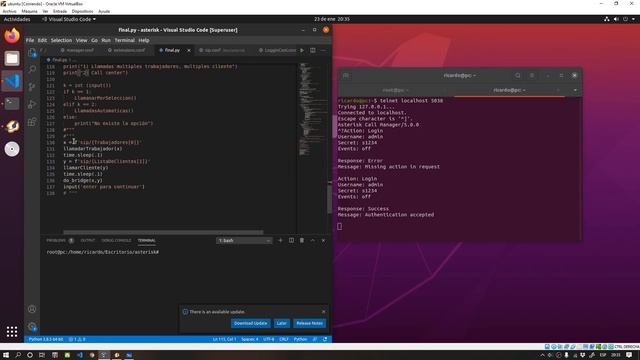
Task: Add a new terminal with the plus icon
Action: pyautogui.click(x=280, y=240)
